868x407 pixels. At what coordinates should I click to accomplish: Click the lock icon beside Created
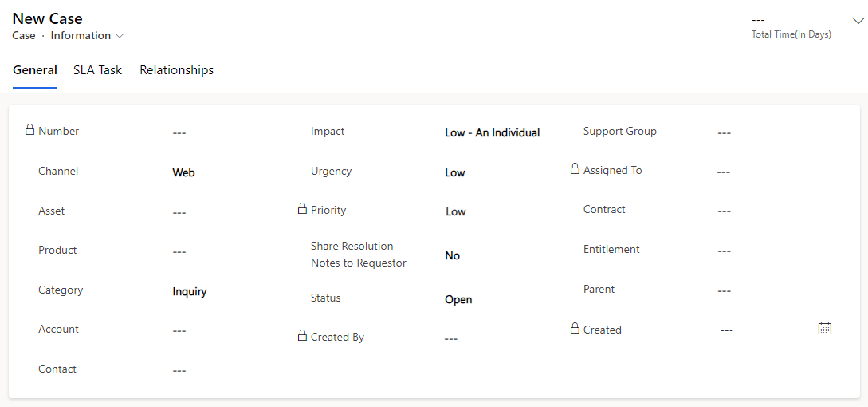pos(575,328)
